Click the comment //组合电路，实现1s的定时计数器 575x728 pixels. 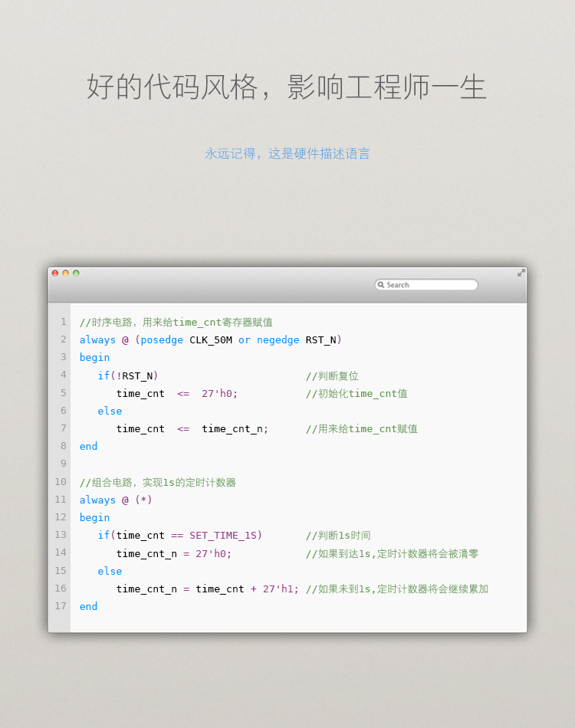click(158, 482)
